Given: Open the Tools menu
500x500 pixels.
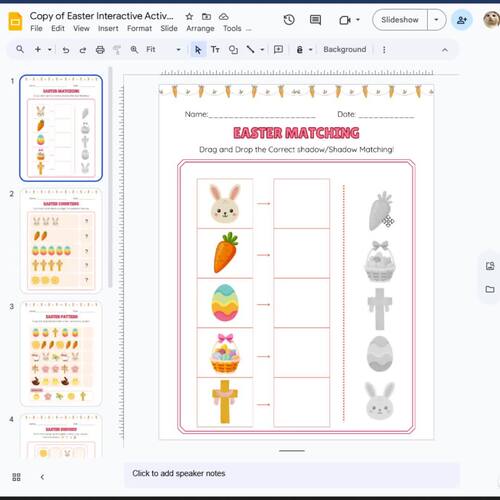Looking at the screenshot, I should [x=232, y=28].
